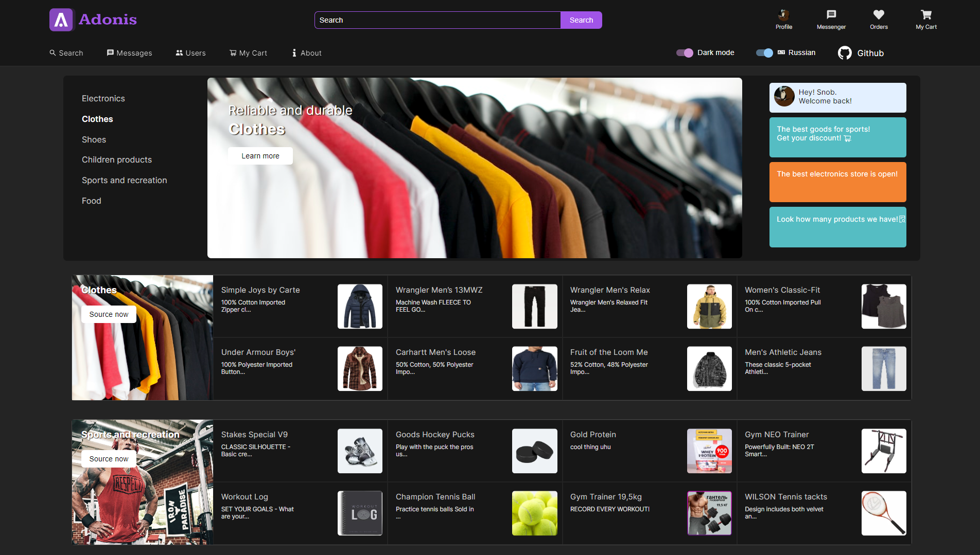Click the Users navigation icon
This screenshot has width=980, height=555.
[179, 53]
